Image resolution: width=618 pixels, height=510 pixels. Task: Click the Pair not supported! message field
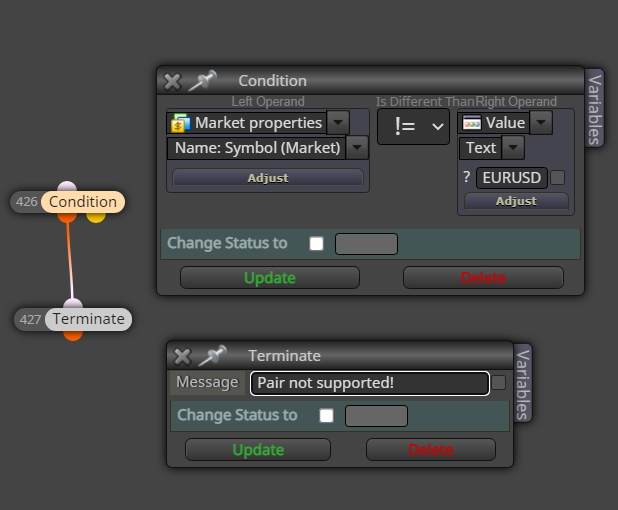[370, 383]
